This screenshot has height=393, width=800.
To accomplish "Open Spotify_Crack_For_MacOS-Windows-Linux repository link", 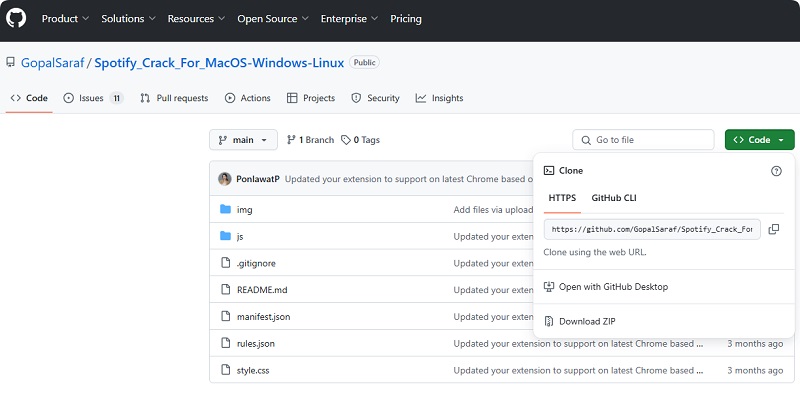I will (219, 63).
